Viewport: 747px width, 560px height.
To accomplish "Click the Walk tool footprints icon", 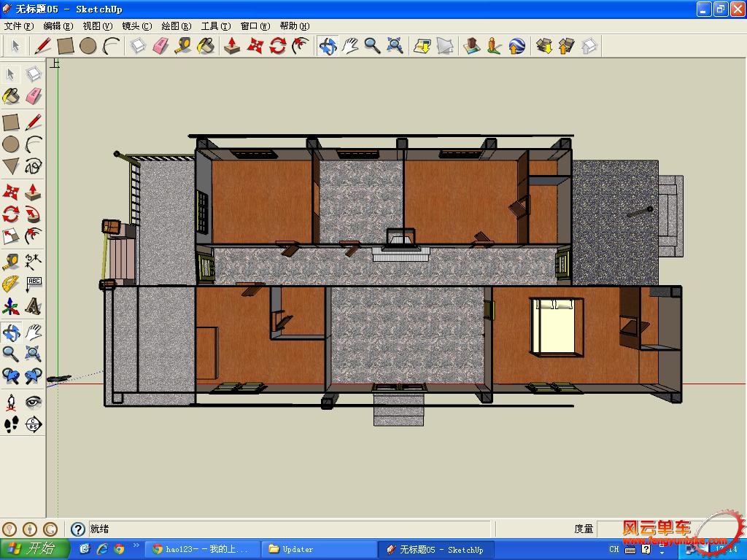I will coord(11,424).
